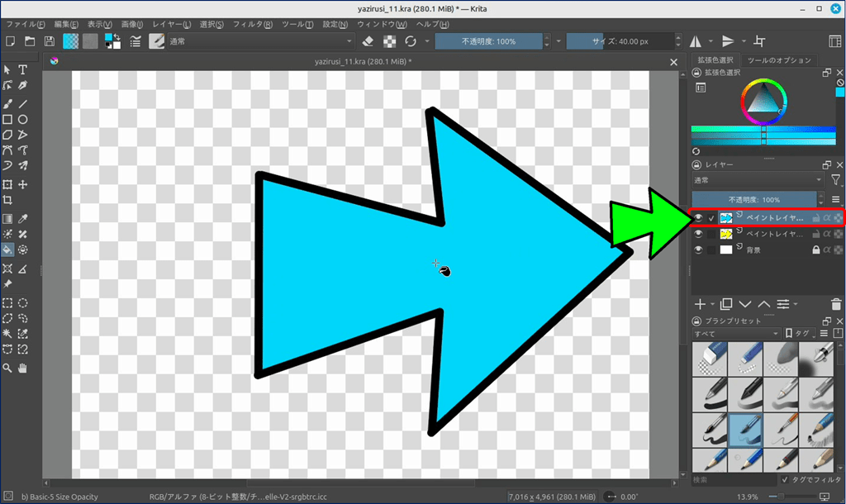Screen dimensions: 846x504
Task: Delete layer using trash icon
Action: click(838, 304)
